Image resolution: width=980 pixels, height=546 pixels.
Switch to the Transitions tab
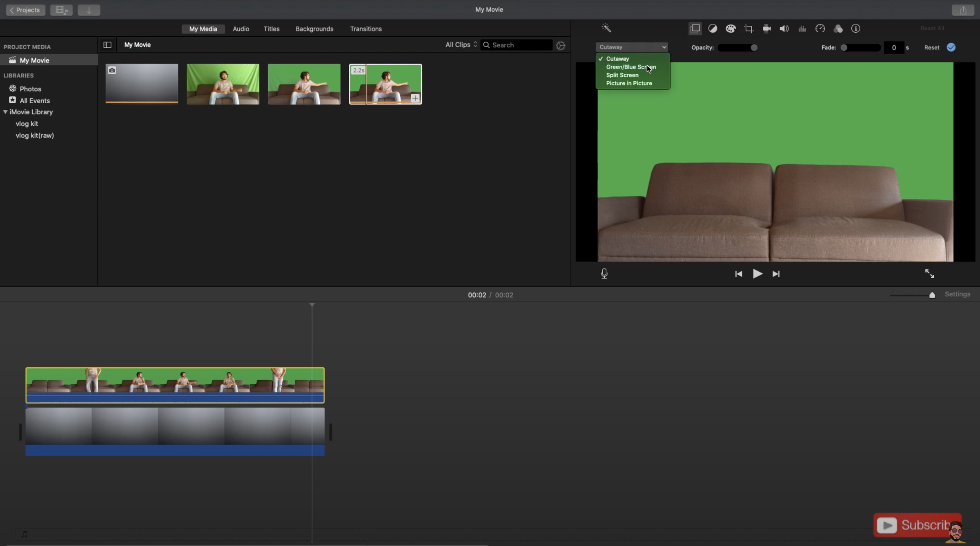coord(365,29)
